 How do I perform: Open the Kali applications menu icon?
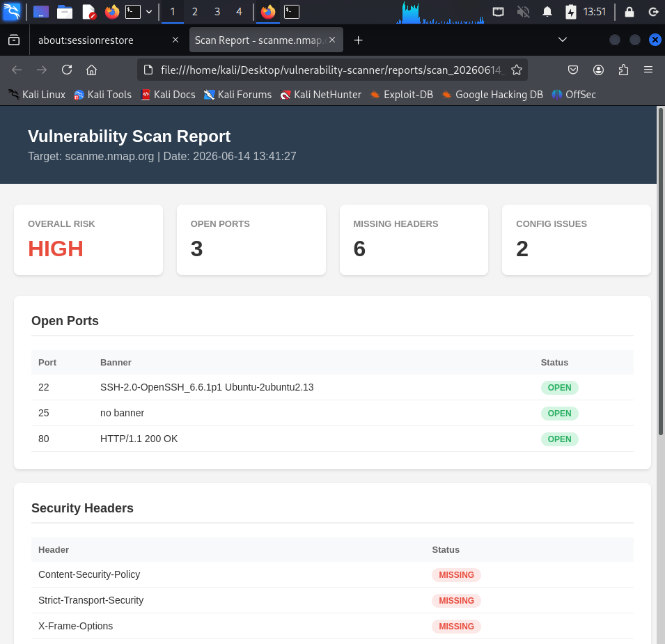tap(11, 11)
